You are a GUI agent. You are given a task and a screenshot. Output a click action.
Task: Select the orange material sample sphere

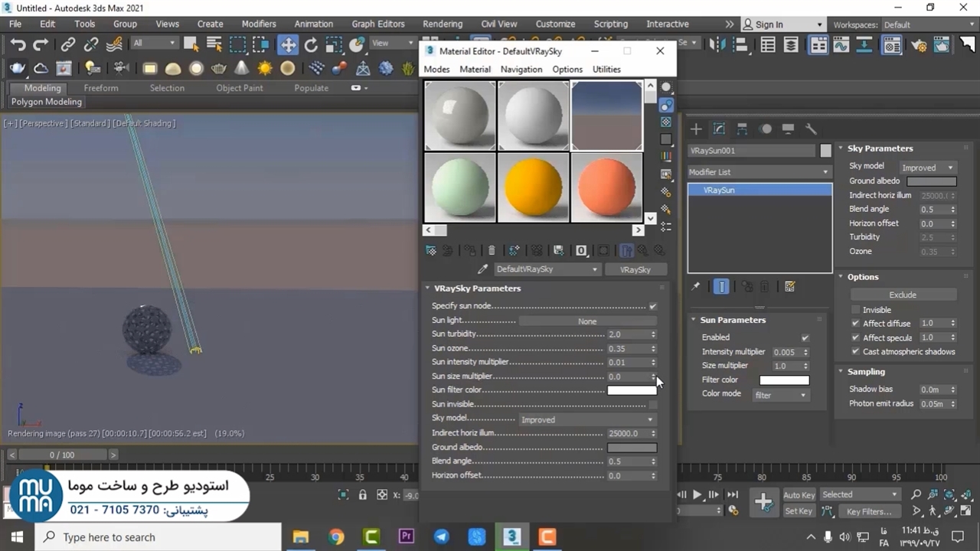(606, 187)
